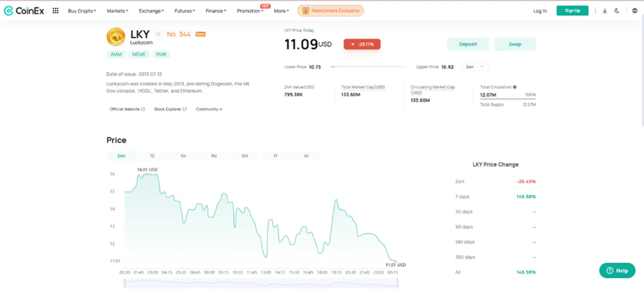Select the All chart tab
644x299 pixels.
pyautogui.click(x=306, y=156)
